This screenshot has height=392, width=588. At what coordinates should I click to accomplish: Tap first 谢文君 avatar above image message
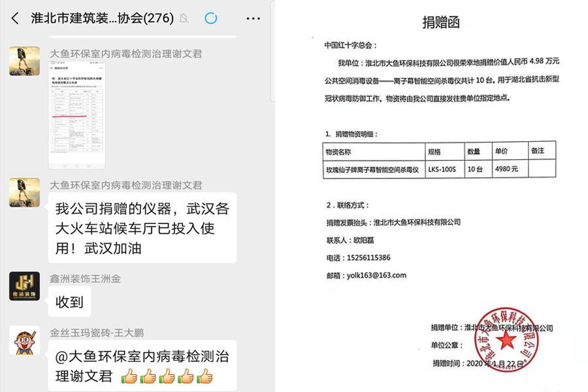tap(24, 61)
